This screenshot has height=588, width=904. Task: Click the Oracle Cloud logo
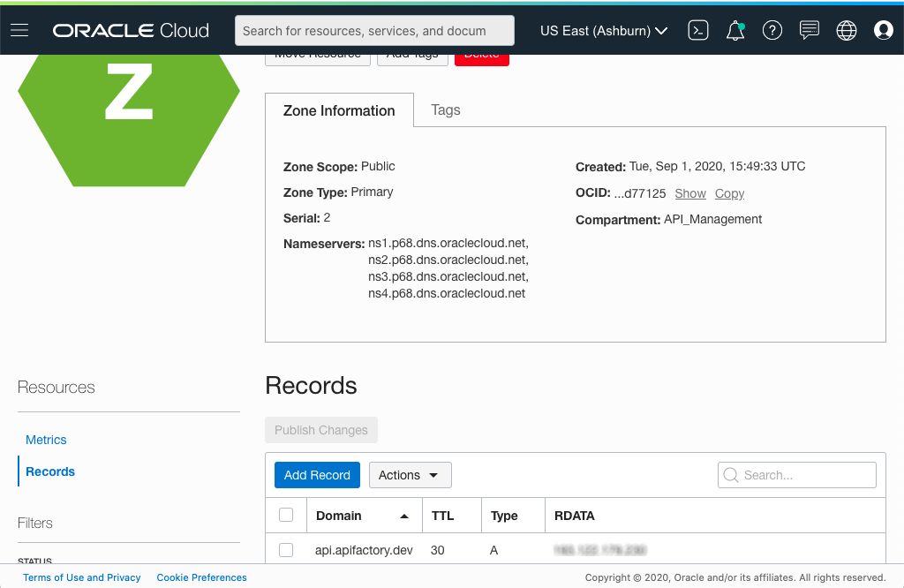tap(130, 30)
